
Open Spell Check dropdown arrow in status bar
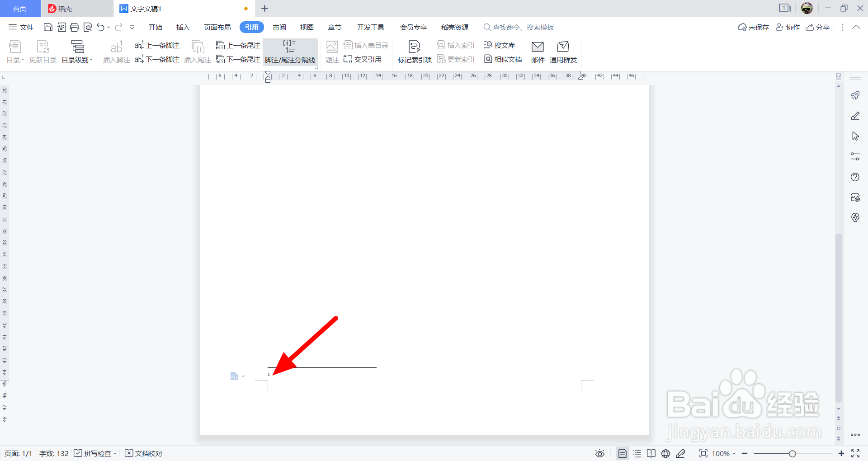(x=115, y=453)
